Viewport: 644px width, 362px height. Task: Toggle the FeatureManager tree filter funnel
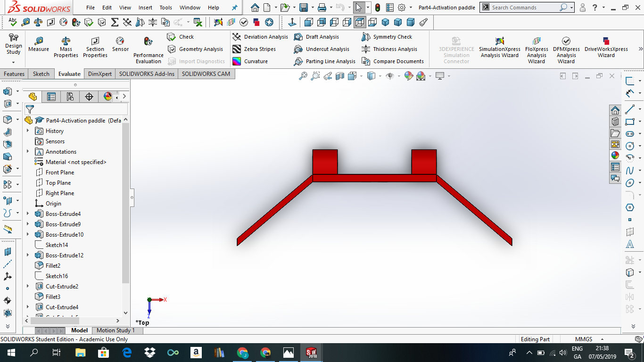click(x=30, y=109)
